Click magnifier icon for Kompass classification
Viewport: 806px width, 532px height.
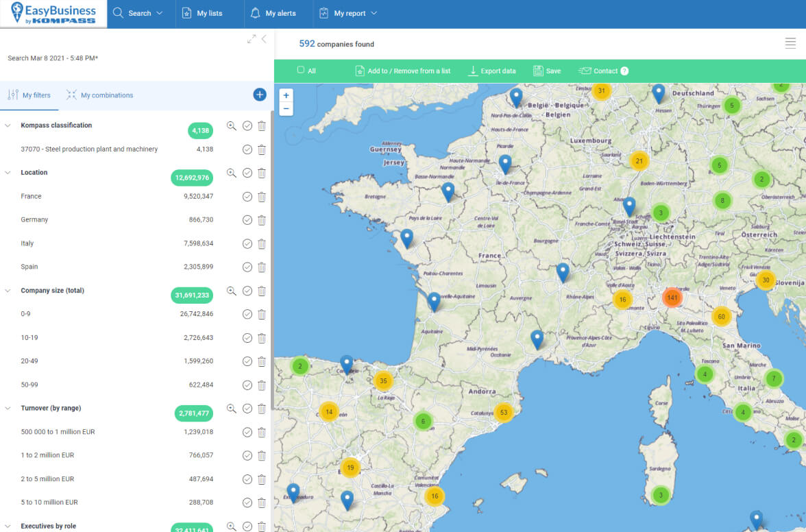pyautogui.click(x=232, y=126)
